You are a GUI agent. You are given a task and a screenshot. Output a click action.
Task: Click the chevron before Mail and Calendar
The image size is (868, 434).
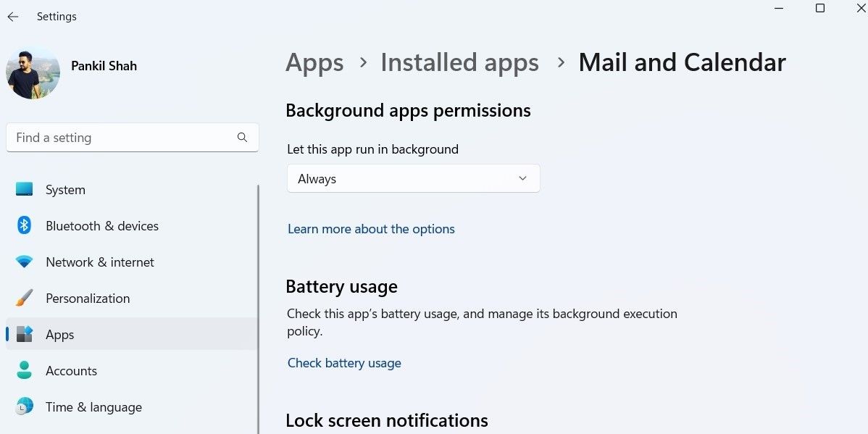[561, 62]
